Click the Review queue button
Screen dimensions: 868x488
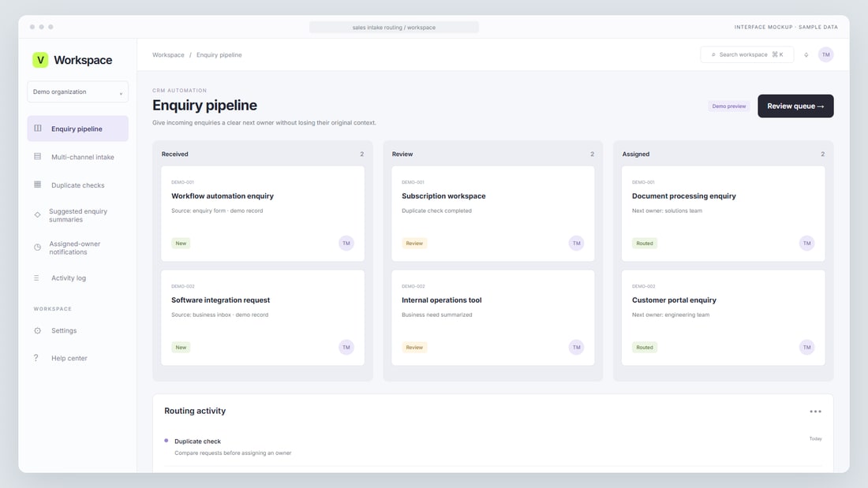[795, 106]
